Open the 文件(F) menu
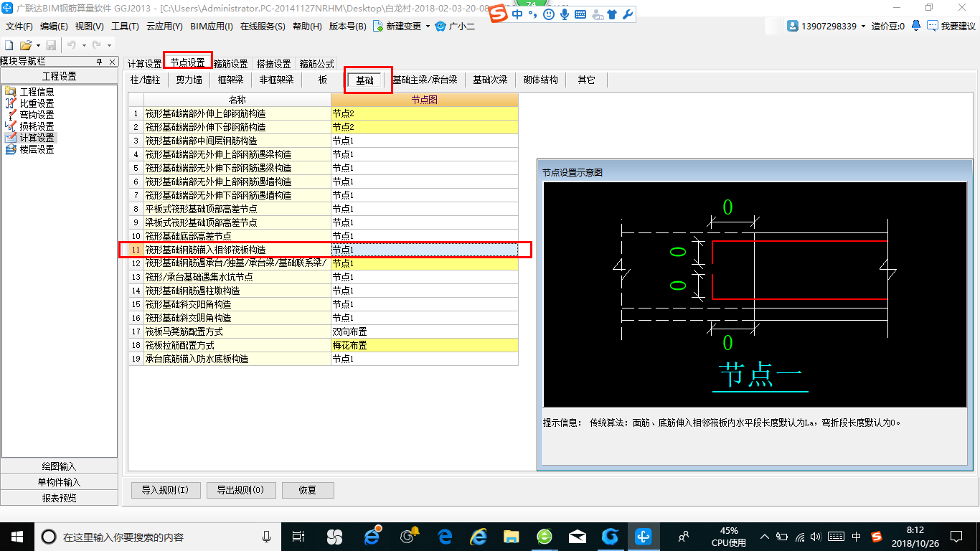The image size is (980, 551). tap(20, 27)
